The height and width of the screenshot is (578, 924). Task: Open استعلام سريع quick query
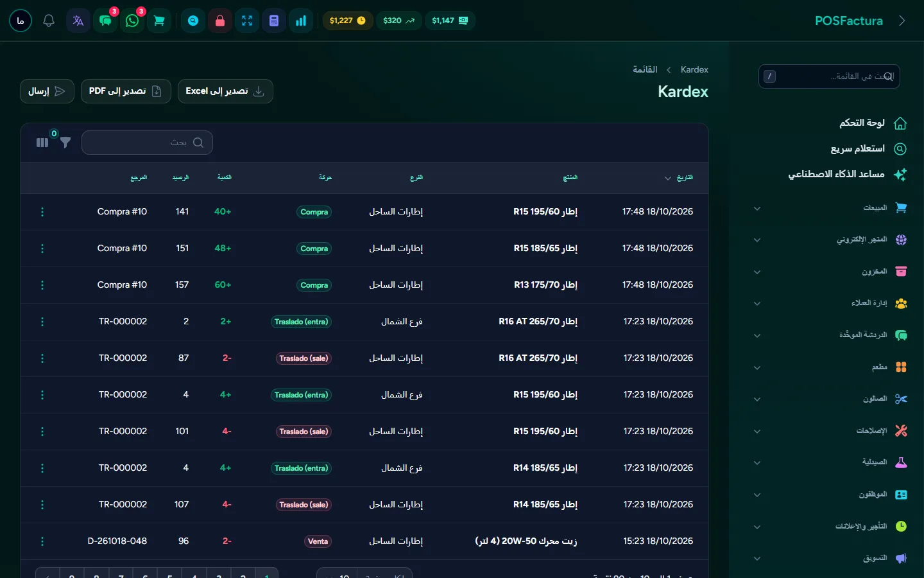868,149
